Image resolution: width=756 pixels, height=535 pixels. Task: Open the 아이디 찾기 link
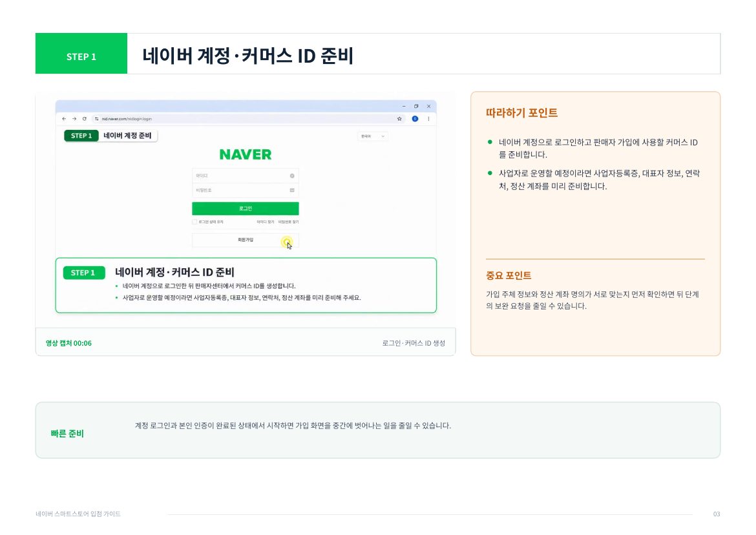point(265,222)
